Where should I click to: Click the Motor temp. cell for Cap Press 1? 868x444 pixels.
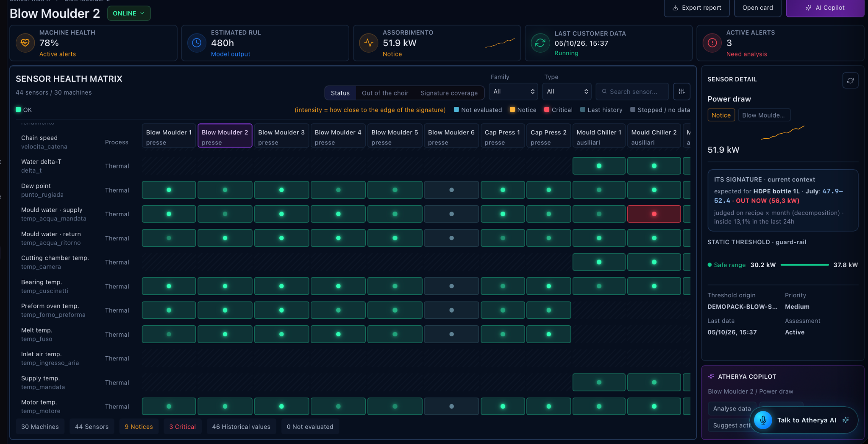tap(503, 406)
